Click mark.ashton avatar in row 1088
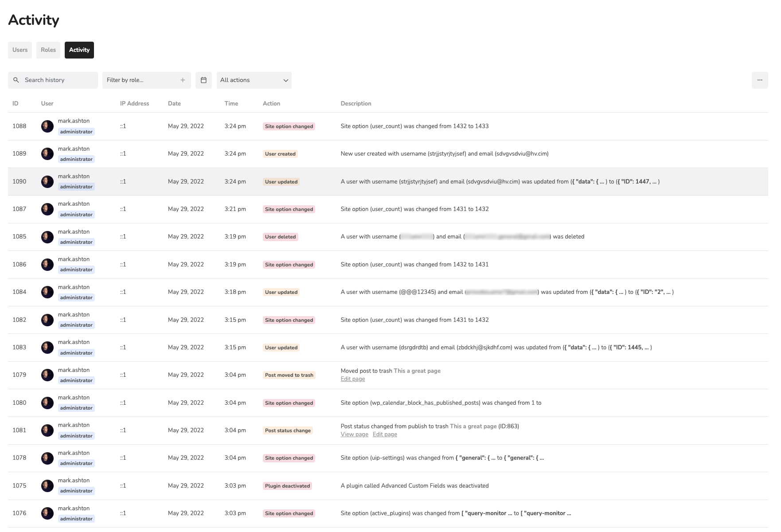Viewport: 781px width, 532px height. click(47, 126)
